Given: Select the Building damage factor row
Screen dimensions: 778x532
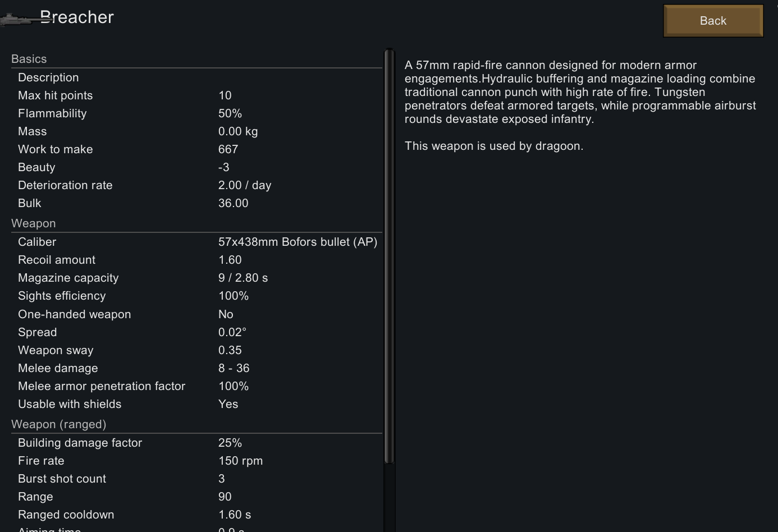Looking at the screenshot, I should pos(196,443).
